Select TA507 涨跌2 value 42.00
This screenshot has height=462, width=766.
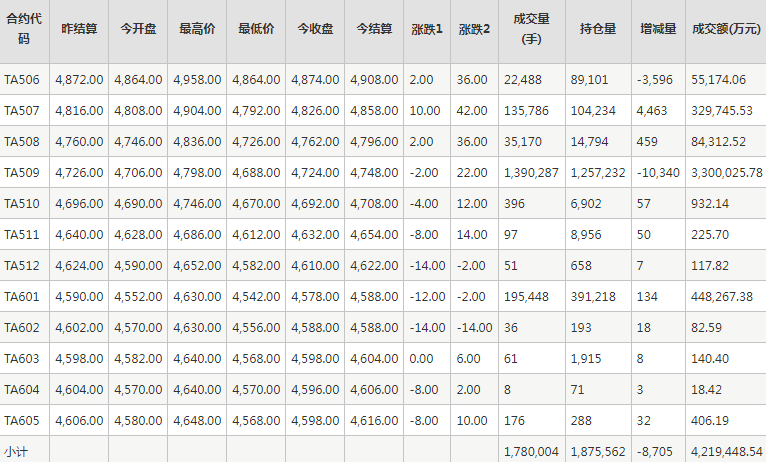[x=472, y=111]
